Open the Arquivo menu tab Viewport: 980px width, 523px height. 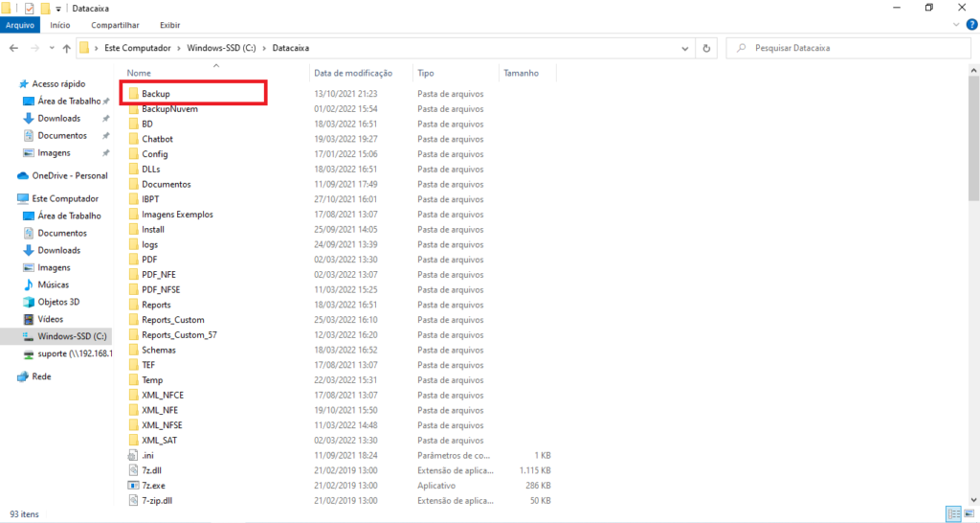(x=20, y=25)
